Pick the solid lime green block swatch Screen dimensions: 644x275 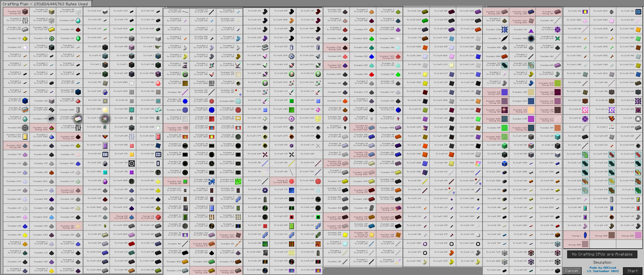click(504, 127)
